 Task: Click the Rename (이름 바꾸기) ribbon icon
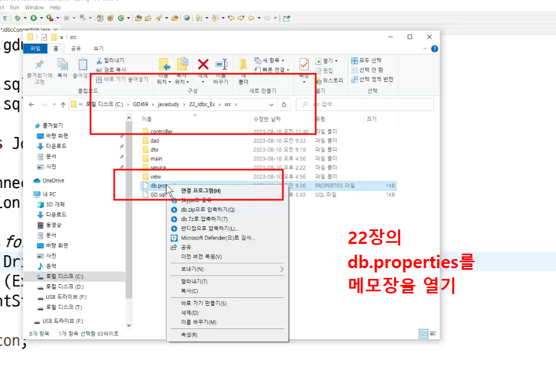221,64
